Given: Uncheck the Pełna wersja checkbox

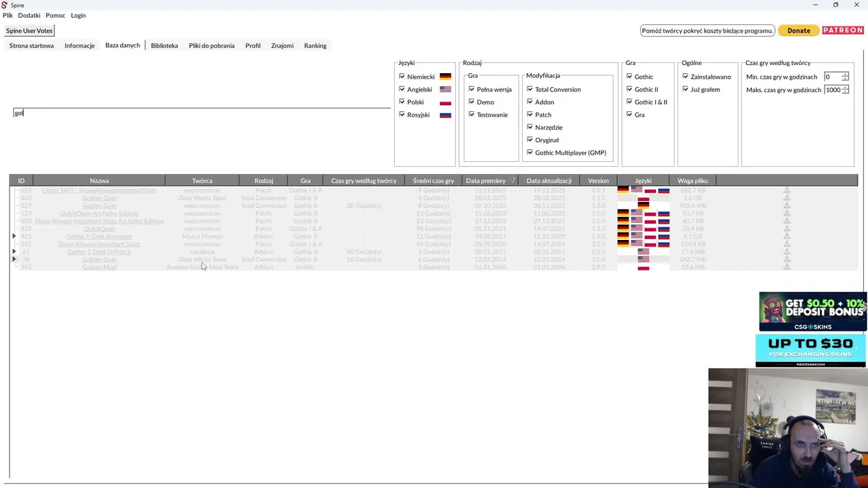Looking at the screenshot, I should (x=471, y=89).
